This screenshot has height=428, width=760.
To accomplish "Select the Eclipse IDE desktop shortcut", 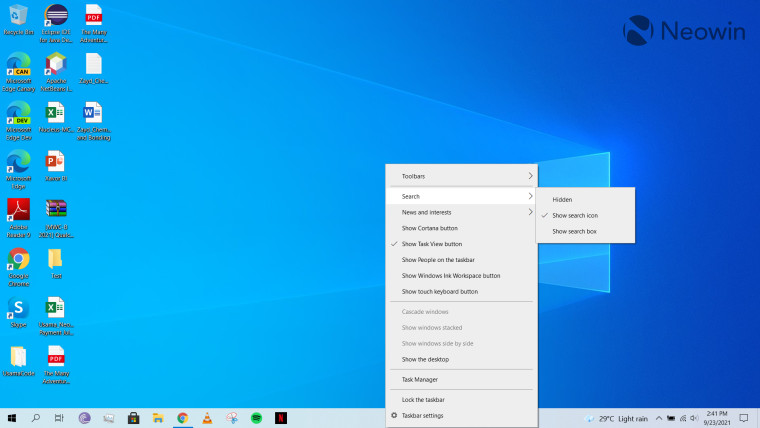I will (56, 23).
